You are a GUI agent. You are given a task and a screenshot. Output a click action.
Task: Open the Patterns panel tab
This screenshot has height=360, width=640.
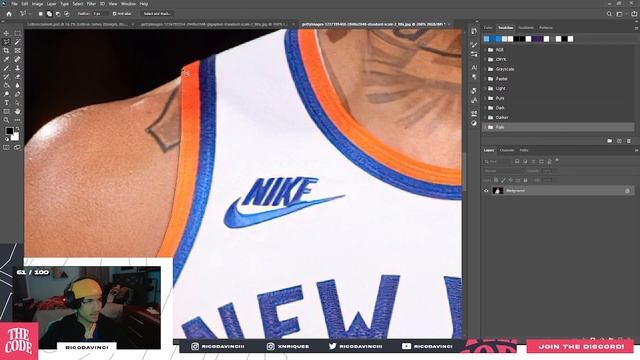(546, 28)
